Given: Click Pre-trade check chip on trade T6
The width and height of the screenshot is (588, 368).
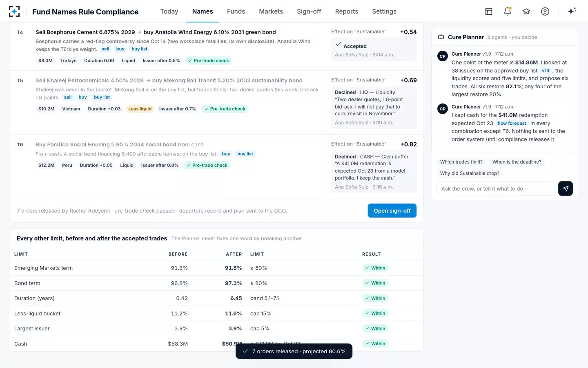Looking at the screenshot, I should (x=207, y=165).
